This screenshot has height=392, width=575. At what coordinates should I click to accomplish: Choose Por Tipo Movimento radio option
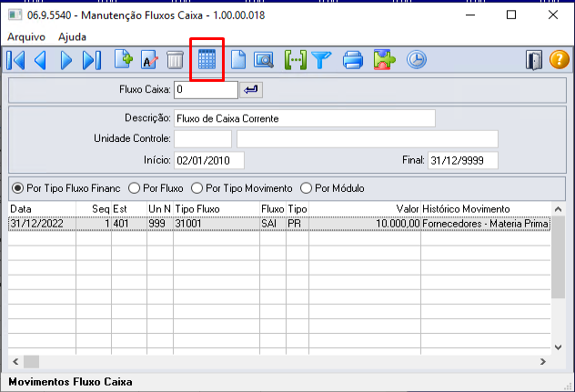242,188
